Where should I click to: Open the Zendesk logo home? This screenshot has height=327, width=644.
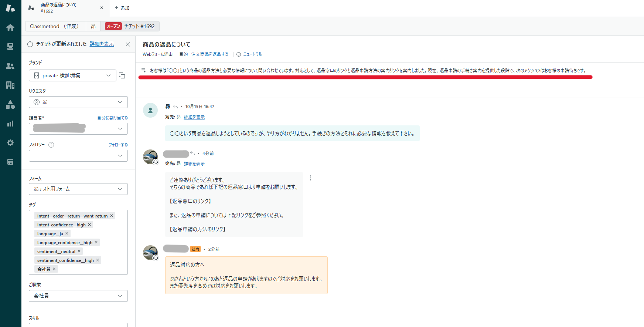(10, 8)
